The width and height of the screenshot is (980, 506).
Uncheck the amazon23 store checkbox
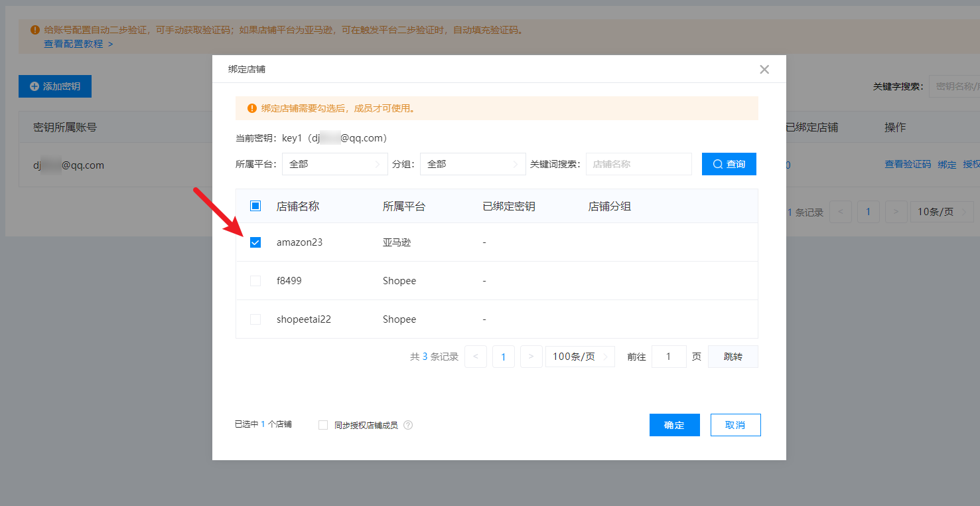tap(255, 242)
